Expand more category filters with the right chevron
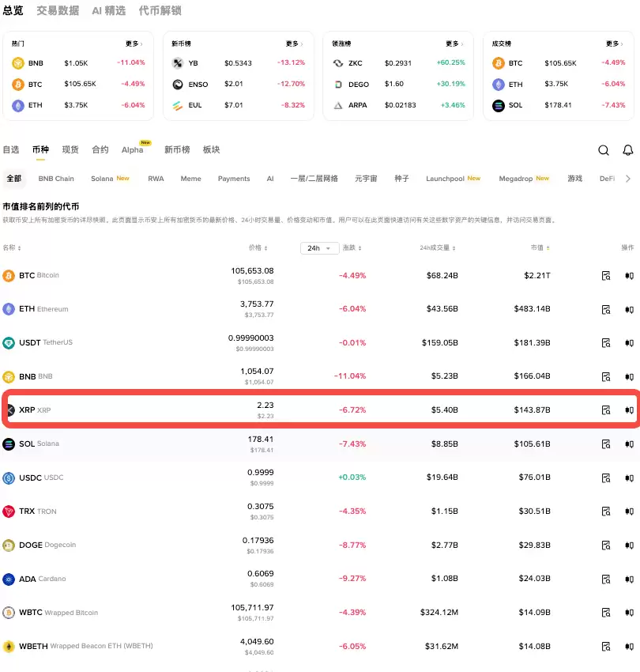Viewport: 640px width, 672px height. 628,179
